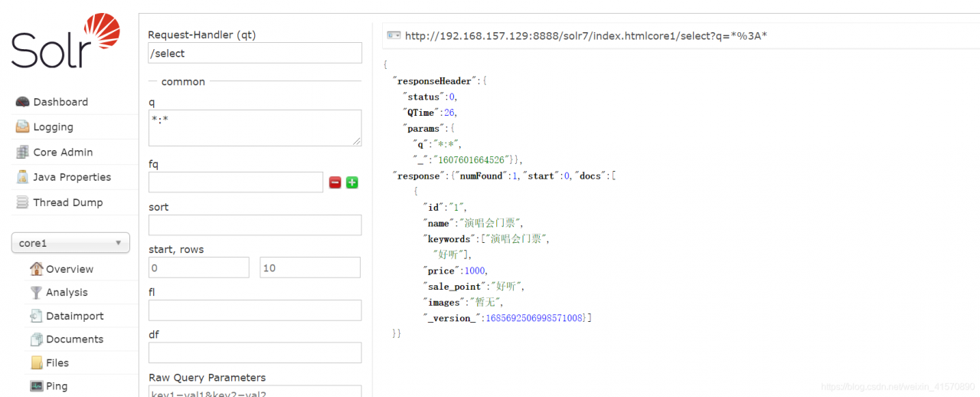This screenshot has width=980, height=397.
Task: Click the Ping icon
Action: pyautogui.click(x=36, y=386)
